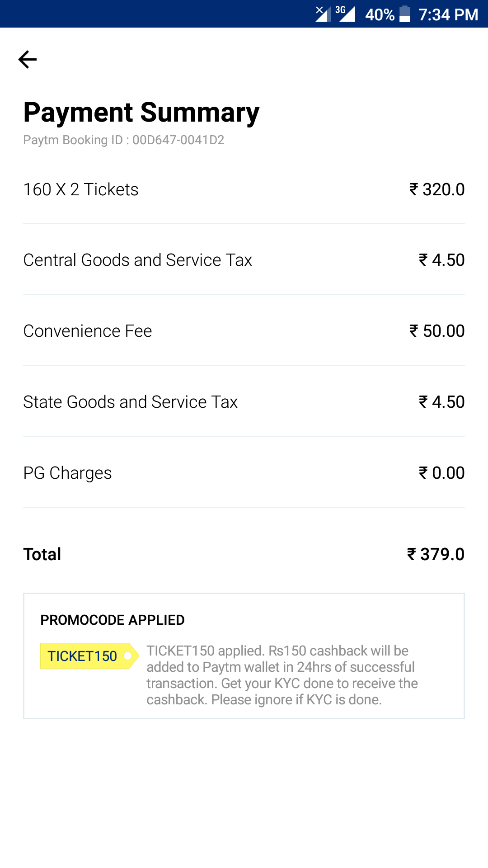Tap the Total label
This screenshot has height=868, width=488.
coord(42,554)
